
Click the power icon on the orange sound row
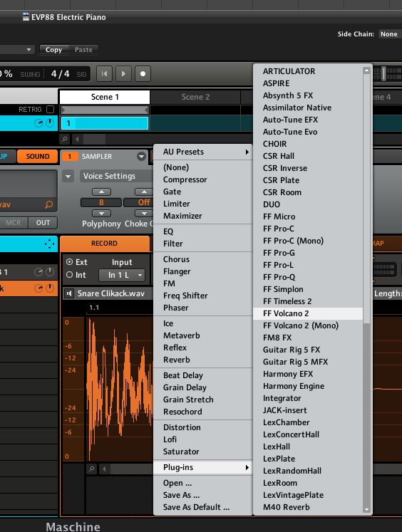click(x=50, y=288)
